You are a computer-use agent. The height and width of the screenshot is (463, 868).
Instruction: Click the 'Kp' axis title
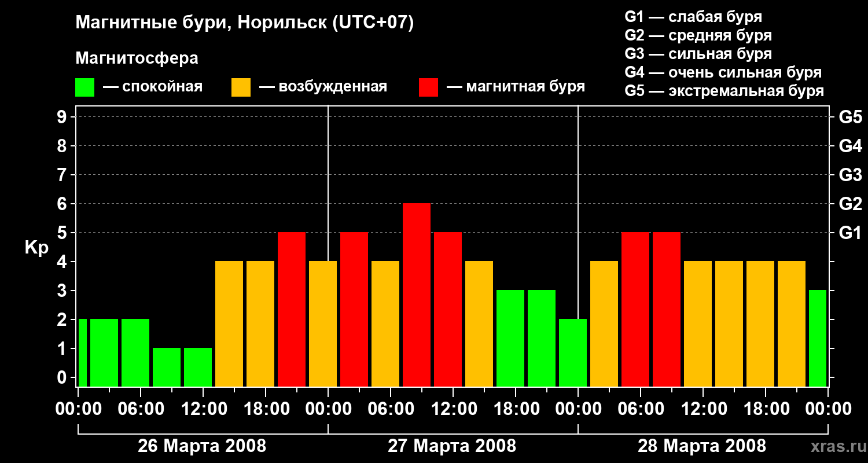click(36, 248)
